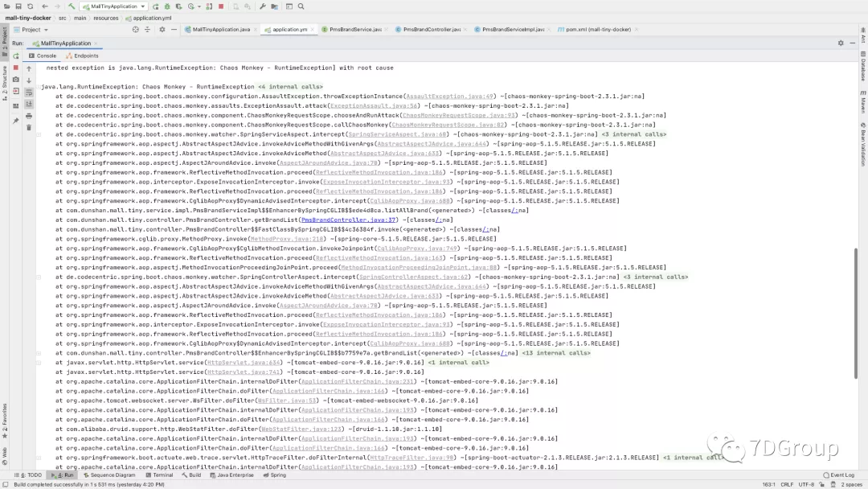Click the Run with Coverage icon
868x489 pixels.
coord(178,6)
